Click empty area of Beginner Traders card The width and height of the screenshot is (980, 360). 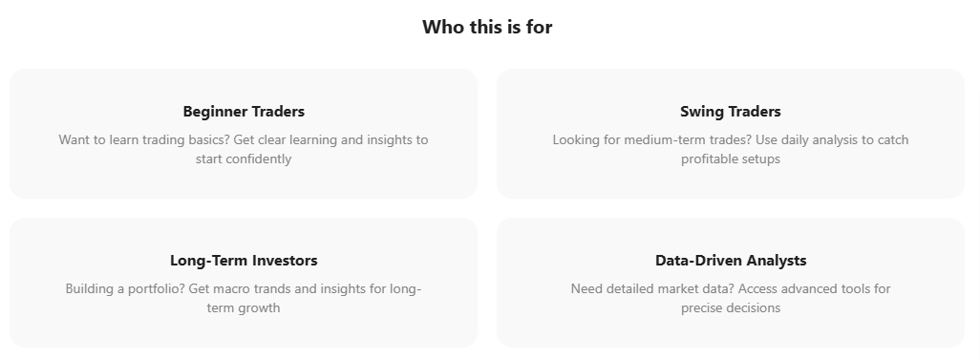[x=244, y=86]
